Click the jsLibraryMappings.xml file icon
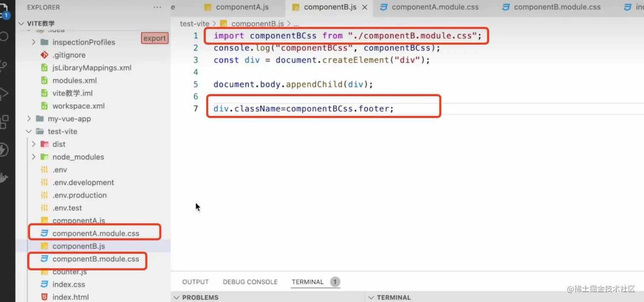This screenshot has height=302, width=644. [x=44, y=68]
